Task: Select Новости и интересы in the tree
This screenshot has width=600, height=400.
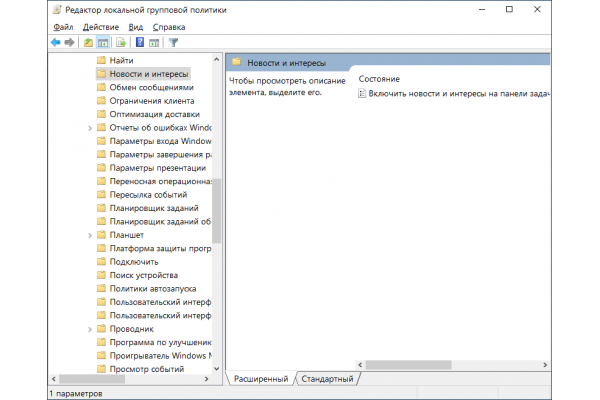Action: click(142, 74)
